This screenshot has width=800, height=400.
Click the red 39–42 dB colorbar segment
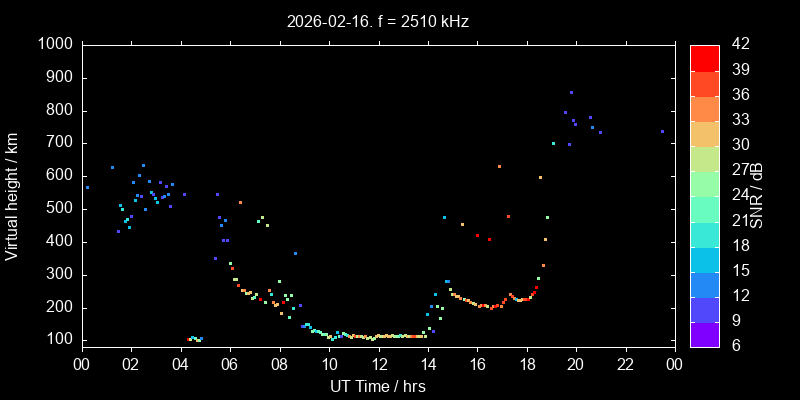pos(705,57)
